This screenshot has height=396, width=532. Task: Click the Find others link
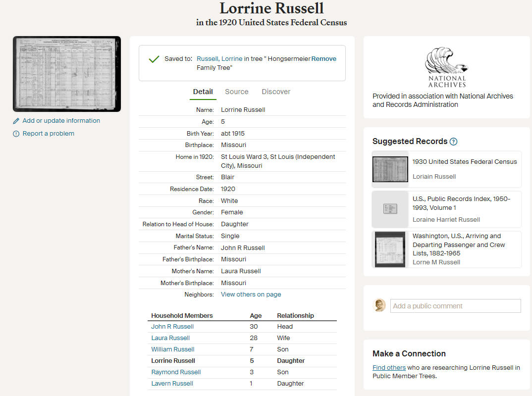389,367
